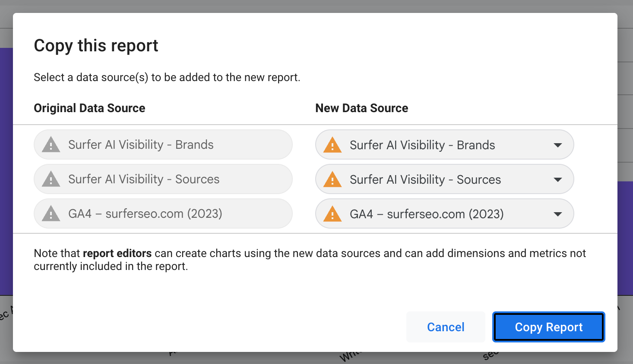
Task: Click the 'Original Data Source' column header
Action: 89,108
